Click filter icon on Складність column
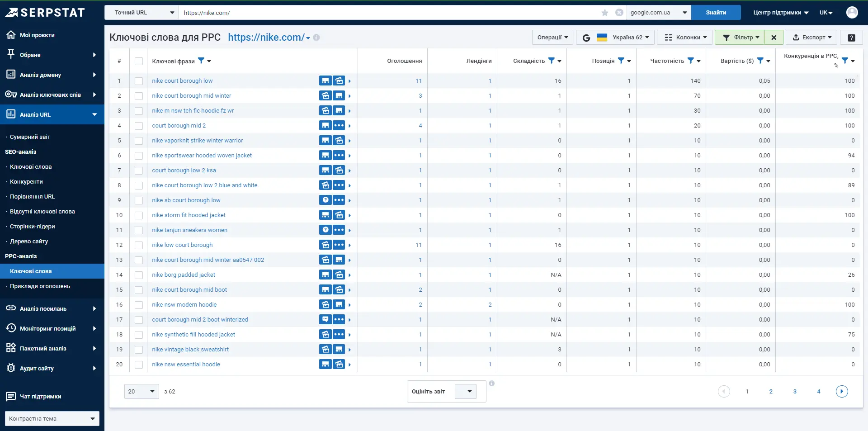Viewport: 868px width, 431px height. tap(552, 61)
